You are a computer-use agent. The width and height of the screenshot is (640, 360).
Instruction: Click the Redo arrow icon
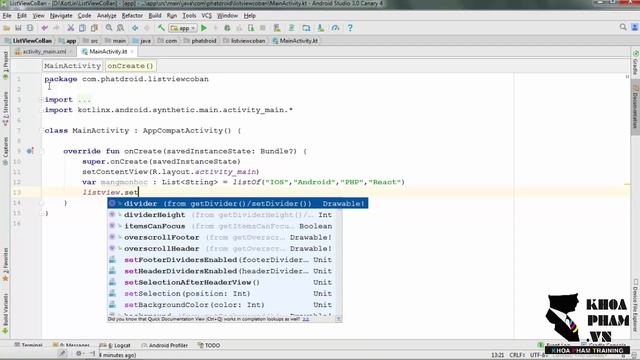(56, 28)
